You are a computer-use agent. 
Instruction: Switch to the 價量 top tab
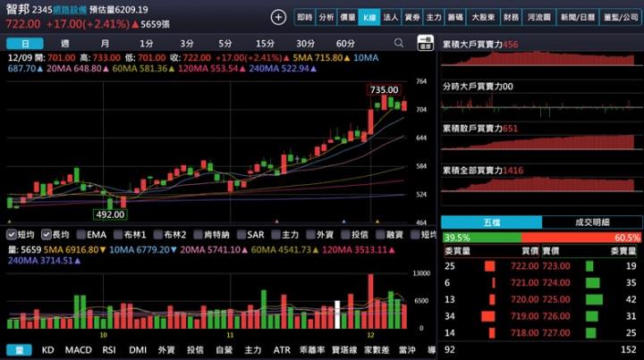click(347, 17)
